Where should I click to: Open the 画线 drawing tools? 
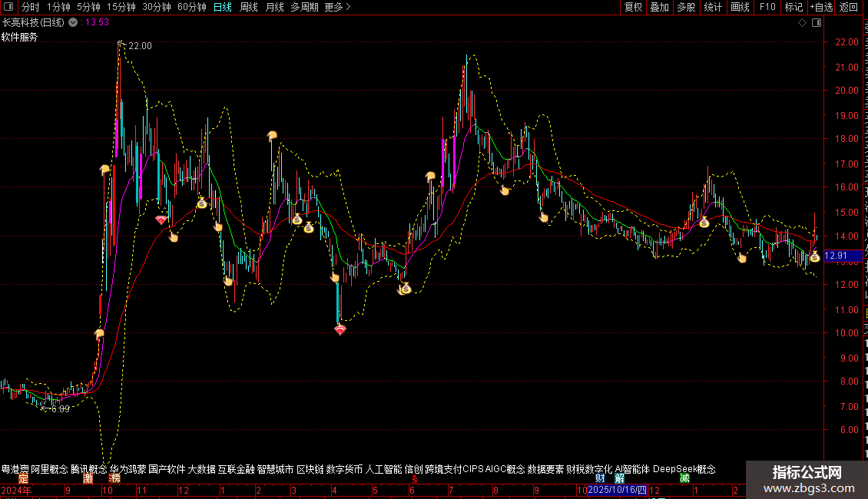[740, 7]
